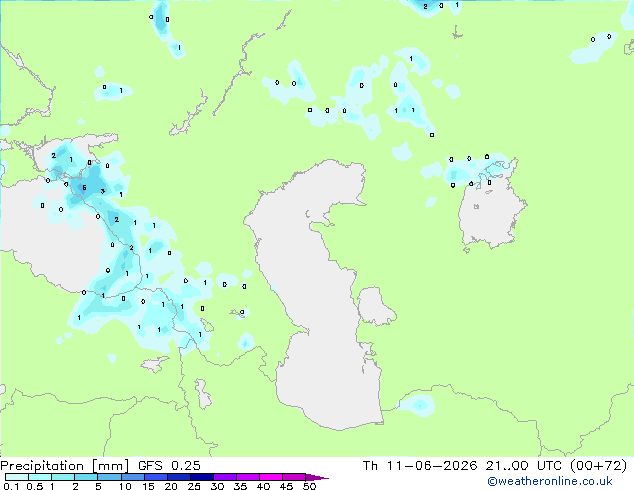The image size is (634, 490).
Task: Click the '3' precipitation value on the map
Action: pyautogui.click(x=103, y=191)
